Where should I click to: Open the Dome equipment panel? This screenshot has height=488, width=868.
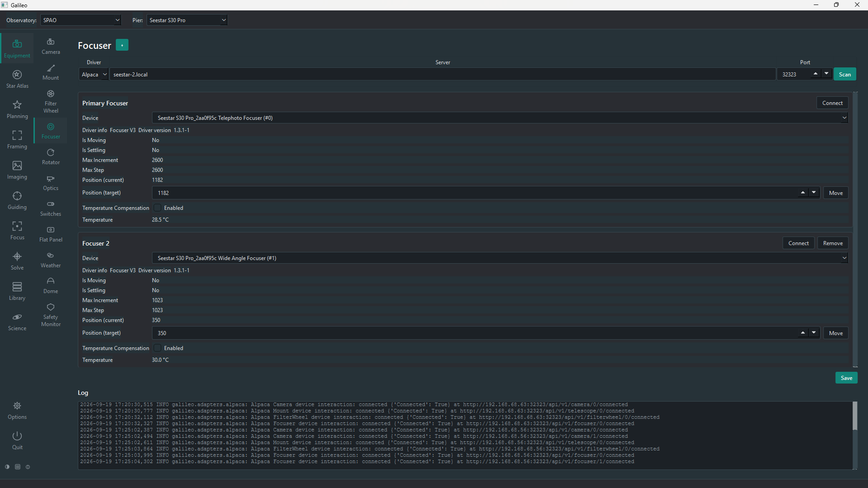51,285
